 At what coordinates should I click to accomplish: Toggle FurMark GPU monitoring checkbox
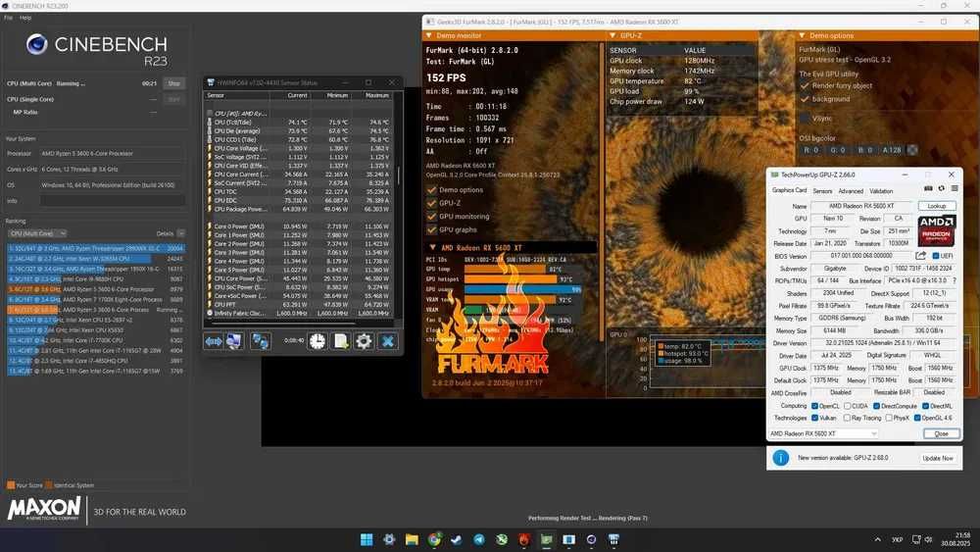(431, 217)
